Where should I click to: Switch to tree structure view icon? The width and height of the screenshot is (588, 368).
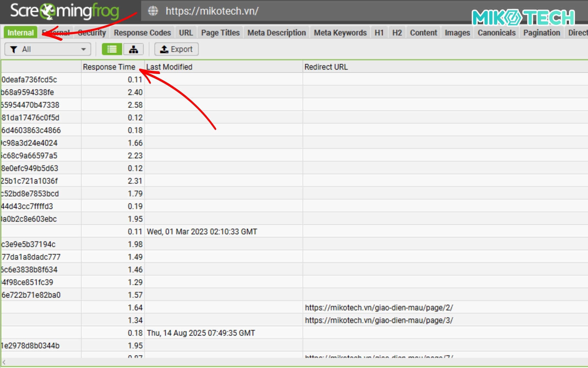133,49
